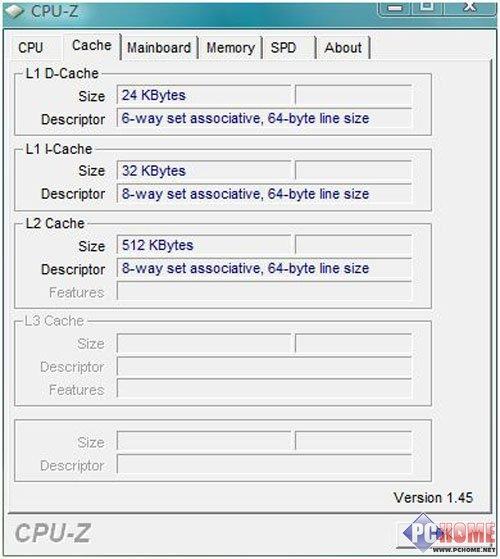Click the 'L1 D-Cache' group label
Screen dimensions: 500x559
(62, 73)
